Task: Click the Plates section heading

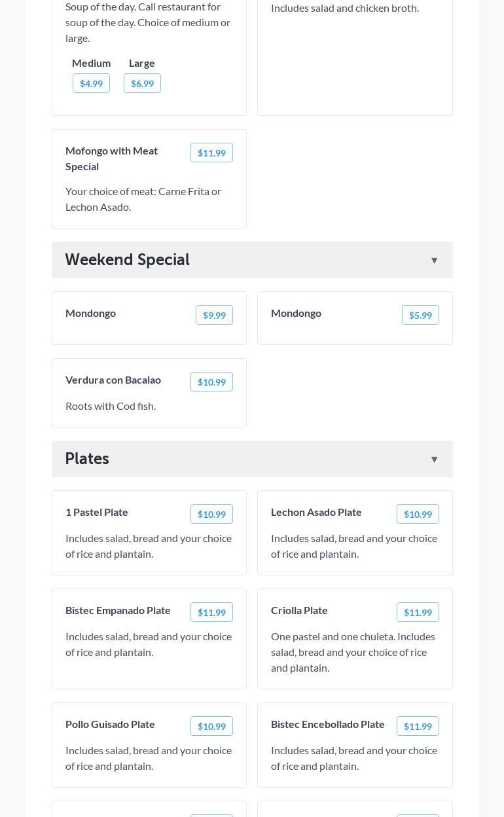Action: [87, 459]
